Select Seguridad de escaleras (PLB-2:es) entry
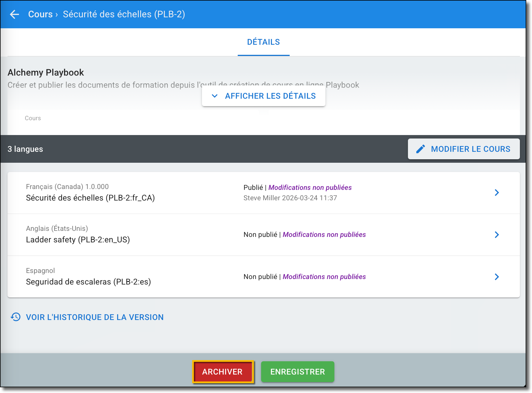Viewport: 532px width, 393px height. click(88, 282)
